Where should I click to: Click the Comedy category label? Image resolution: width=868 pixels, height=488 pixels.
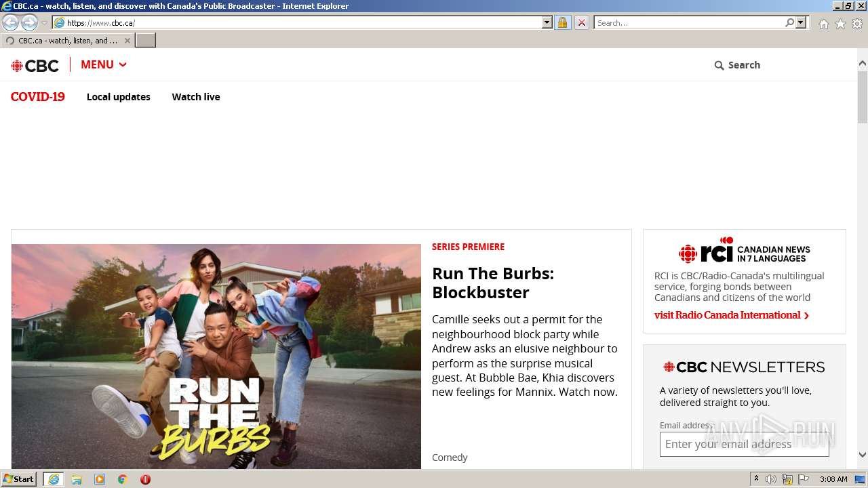[450, 457]
